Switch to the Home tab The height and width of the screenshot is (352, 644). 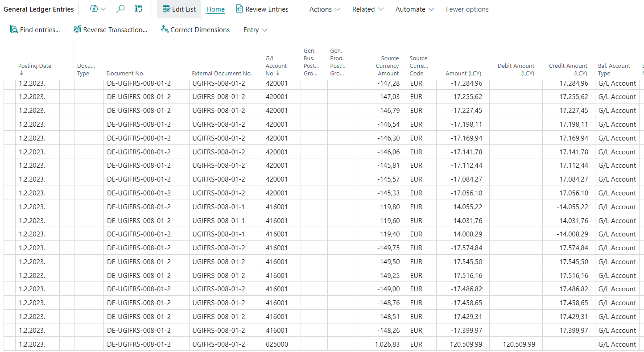coord(215,9)
